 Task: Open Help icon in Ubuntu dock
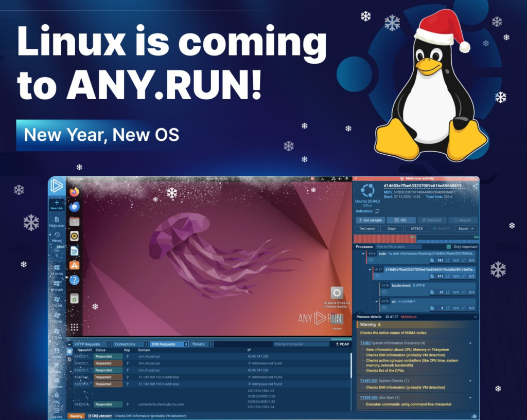click(74, 280)
